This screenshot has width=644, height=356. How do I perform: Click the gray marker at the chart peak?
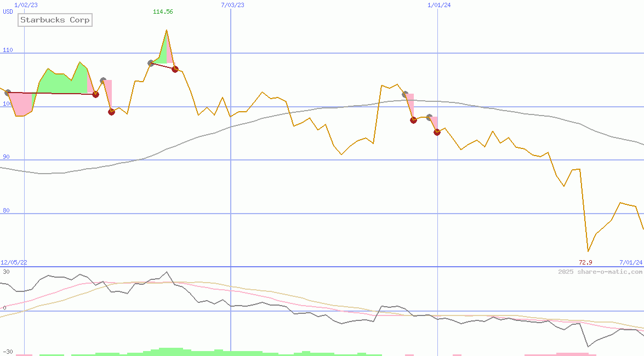click(149, 62)
